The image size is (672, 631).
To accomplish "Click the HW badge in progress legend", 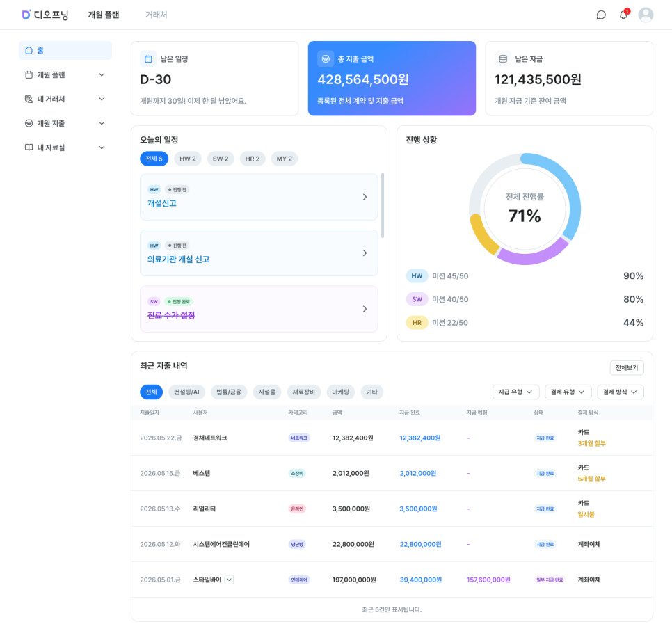I will pos(417,276).
